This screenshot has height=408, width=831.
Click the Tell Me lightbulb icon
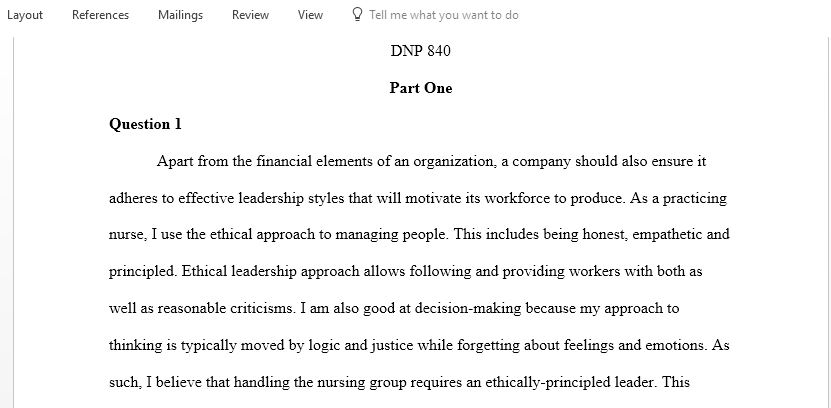(x=357, y=14)
